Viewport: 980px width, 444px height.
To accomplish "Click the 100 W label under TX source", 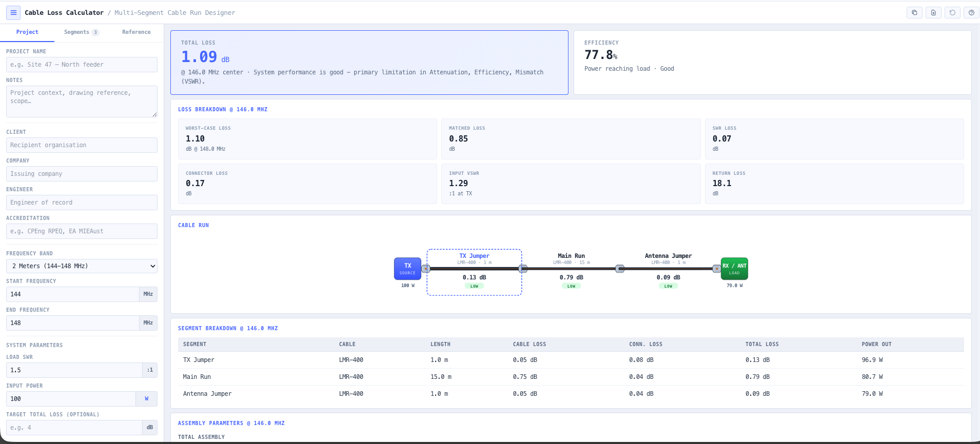I will click(408, 286).
